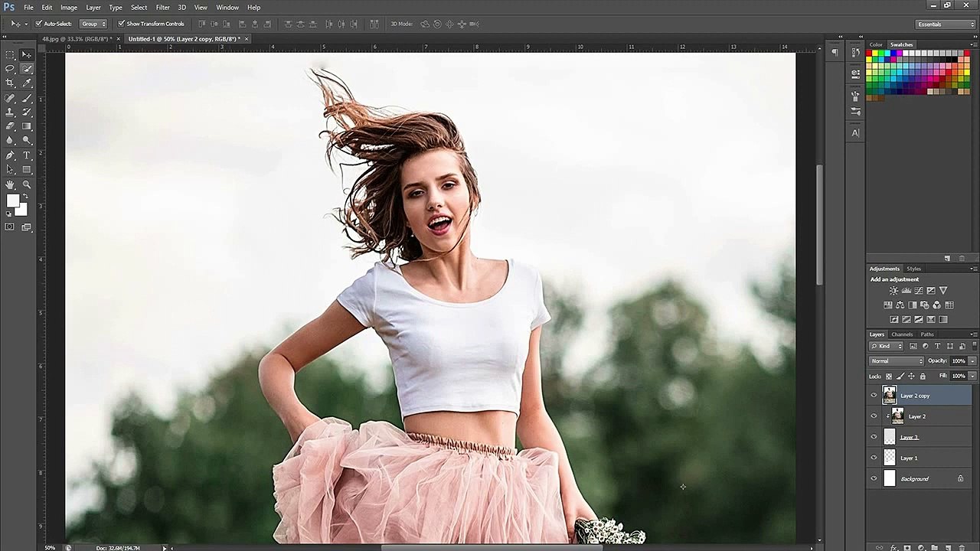
Task: Open the Adjustments panel flyout menu
Action: 974,269
